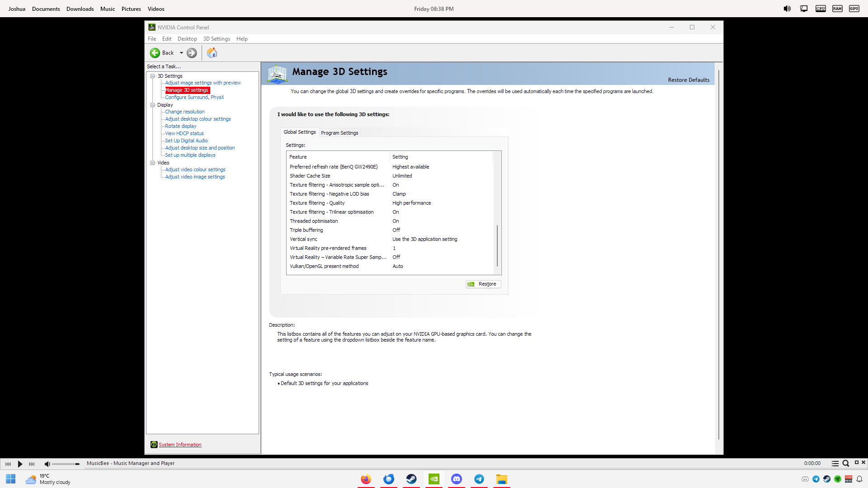Open the System Information link

click(180, 445)
